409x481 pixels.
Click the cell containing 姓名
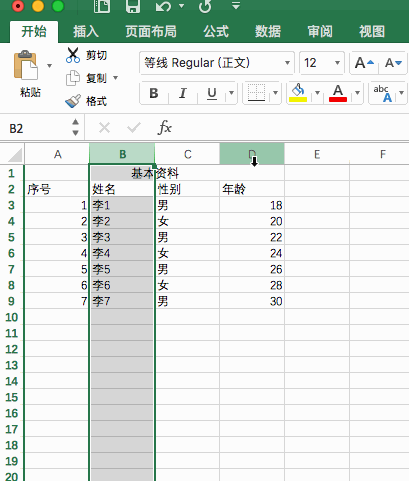(122, 189)
